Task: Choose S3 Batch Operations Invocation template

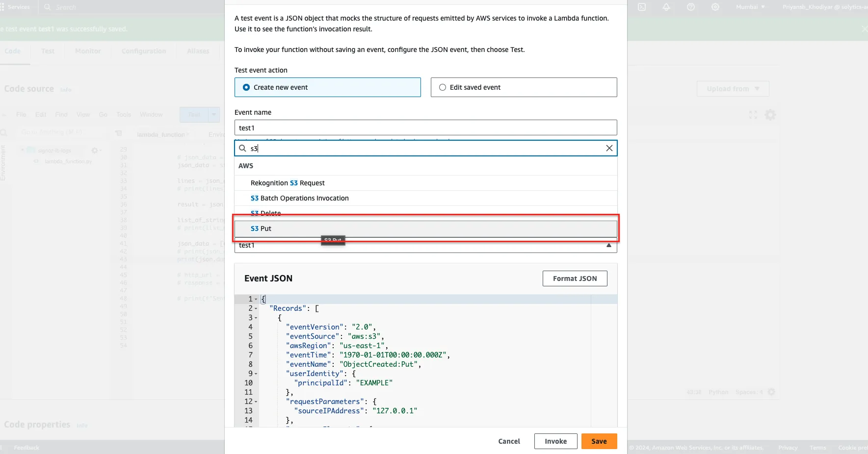Action: coord(426,198)
